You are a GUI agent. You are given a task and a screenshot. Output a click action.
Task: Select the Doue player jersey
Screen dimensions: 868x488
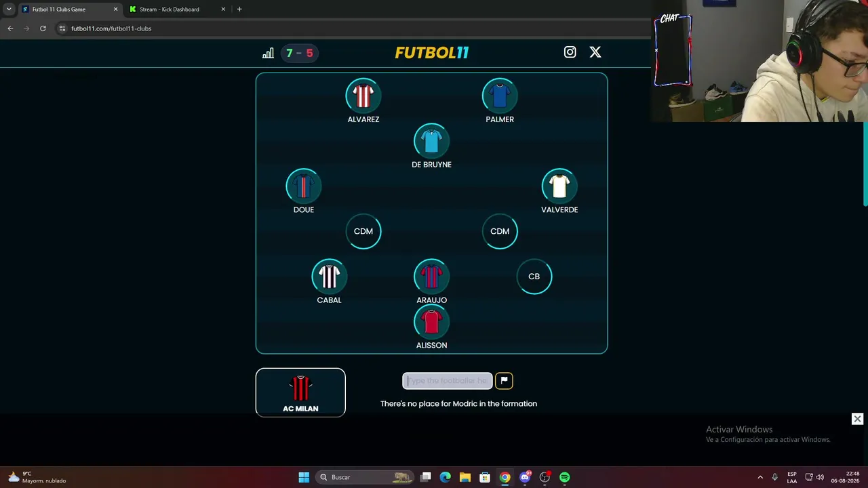(x=304, y=186)
